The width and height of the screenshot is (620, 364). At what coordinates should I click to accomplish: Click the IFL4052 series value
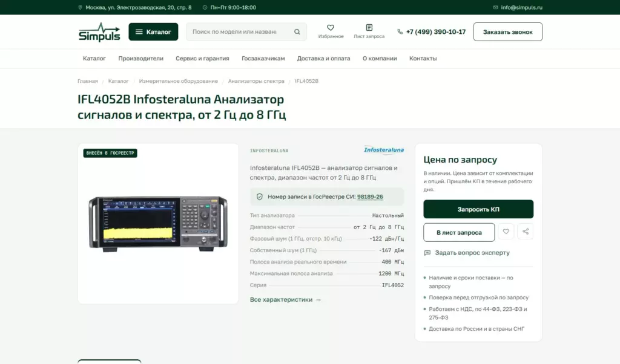tap(392, 285)
